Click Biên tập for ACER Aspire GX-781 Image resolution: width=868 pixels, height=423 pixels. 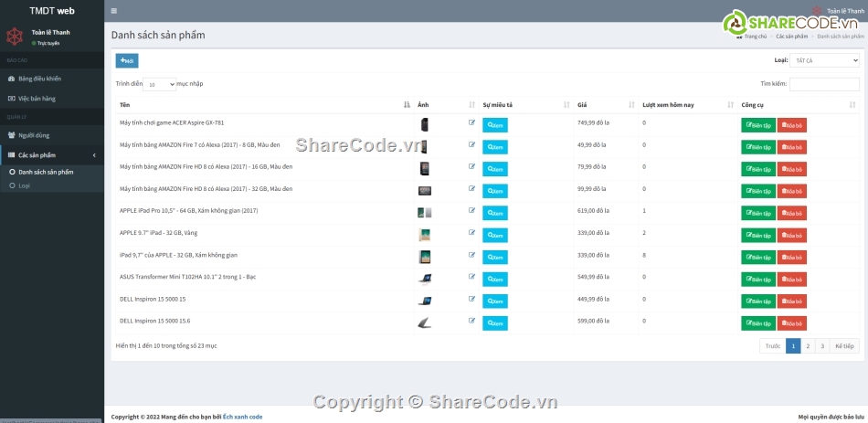[x=758, y=125]
